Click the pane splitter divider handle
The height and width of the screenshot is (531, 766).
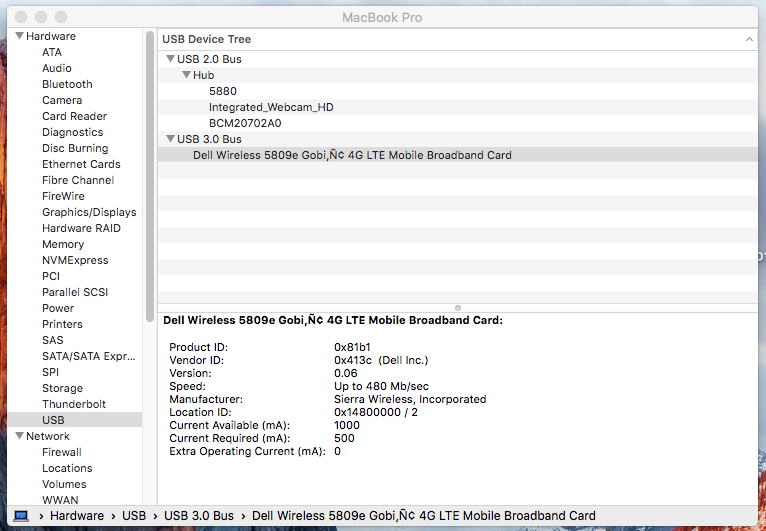[x=458, y=307]
